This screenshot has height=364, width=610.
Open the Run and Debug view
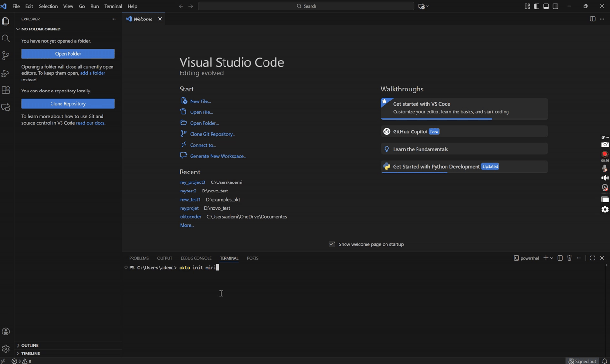(6, 73)
